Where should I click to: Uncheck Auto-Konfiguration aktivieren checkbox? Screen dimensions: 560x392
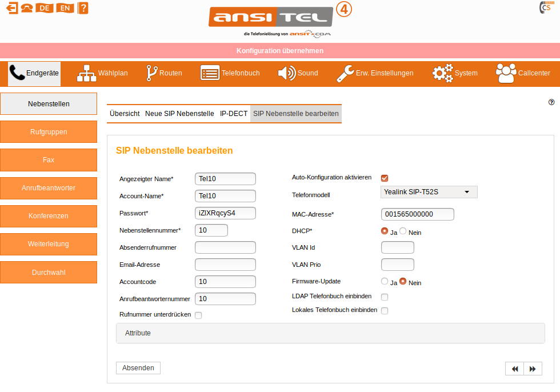coord(385,178)
